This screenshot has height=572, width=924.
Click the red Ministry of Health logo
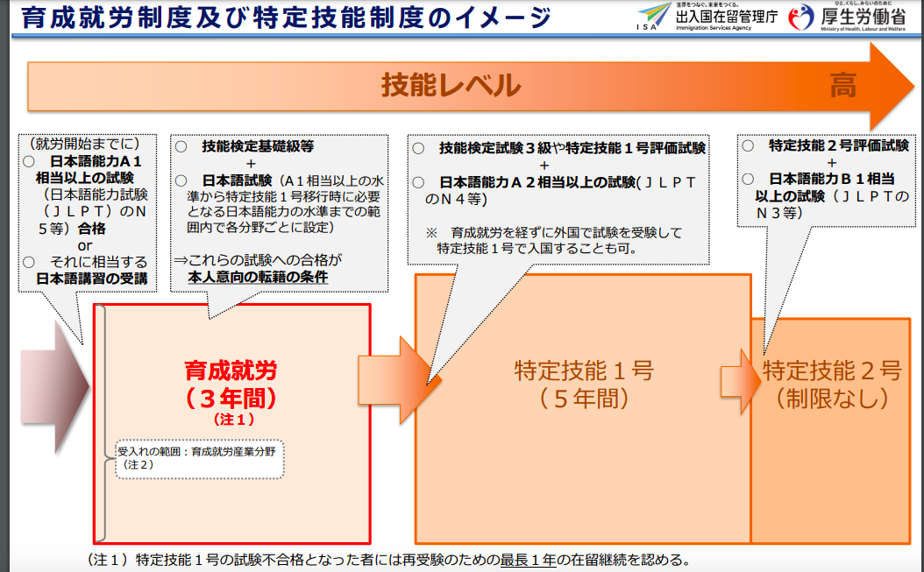tap(800, 17)
